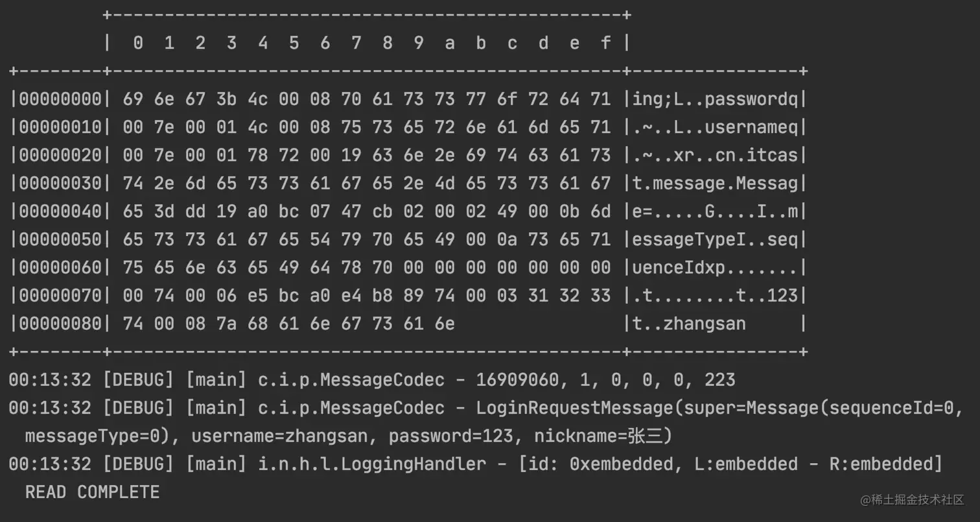Click the 't.message.Messag' ASCII text
Image resolution: width=980 pixels, height=522 pixels.
pyautogui.click(x=715, y=183)
